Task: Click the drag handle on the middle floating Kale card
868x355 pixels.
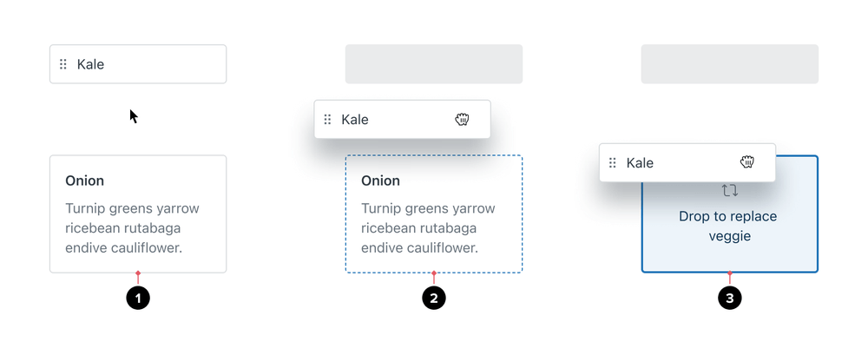Action: coord(327,119)
